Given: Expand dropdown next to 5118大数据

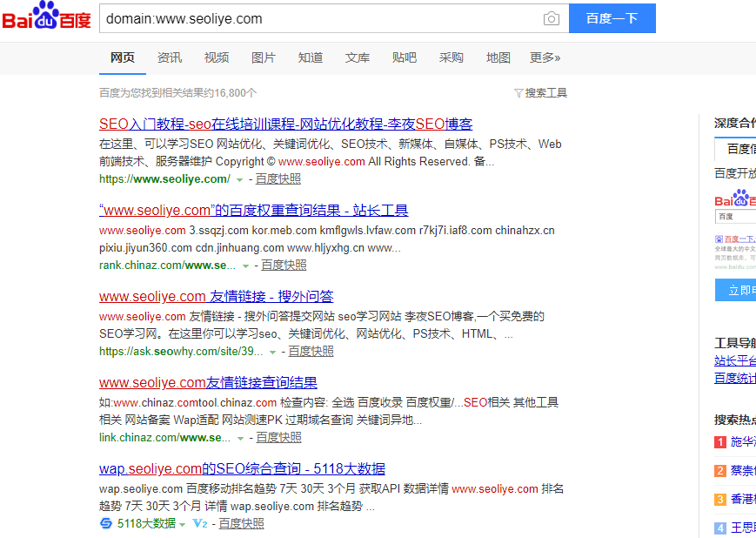Looking at the screenshot, I should click(x=182, y=524).
